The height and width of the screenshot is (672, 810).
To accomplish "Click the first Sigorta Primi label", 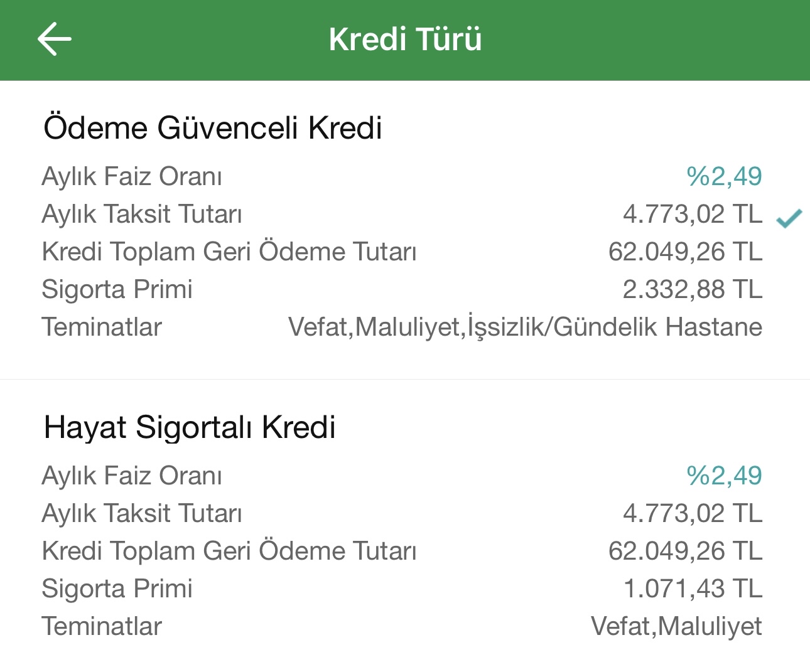I will pos(117,289).
